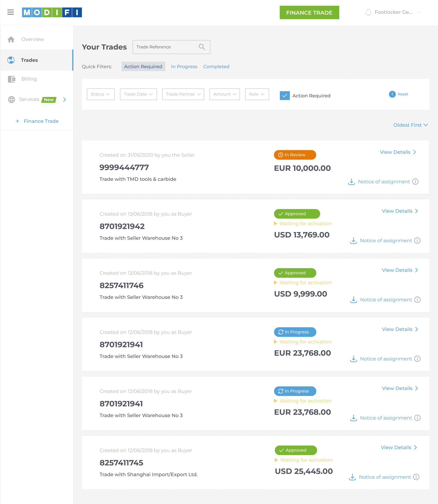This screenshot has width=438, height=504.
Task: Click the Overview home icon
Action: (11, 39)
